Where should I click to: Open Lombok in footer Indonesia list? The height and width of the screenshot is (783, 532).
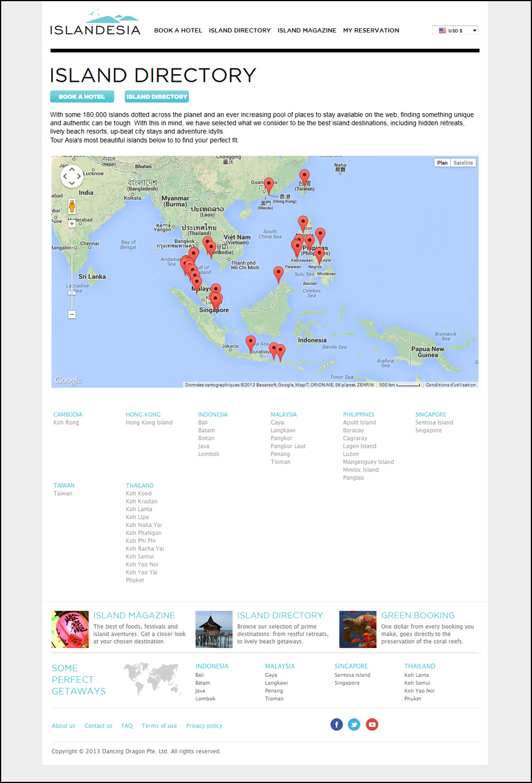pos(205,699)
